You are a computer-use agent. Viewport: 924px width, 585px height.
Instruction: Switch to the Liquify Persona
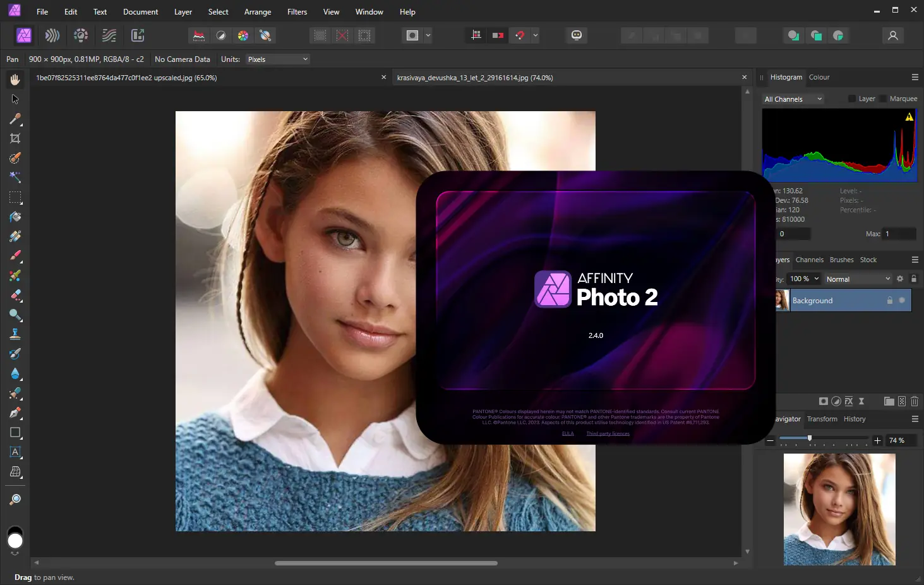(x=52, y=35)
